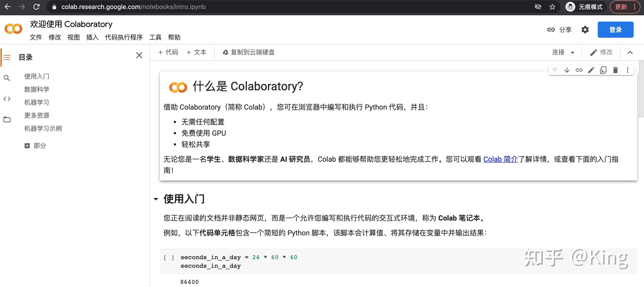644x287 pixels.
Task: Open the 代码执行程序 menu
Action: pyautogui.click(x=124, y=37)
